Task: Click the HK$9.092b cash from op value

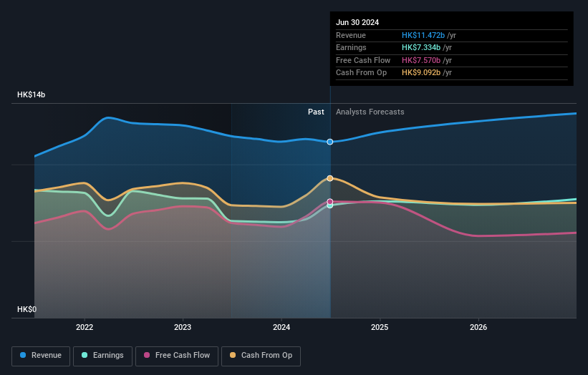Action: 420,73
